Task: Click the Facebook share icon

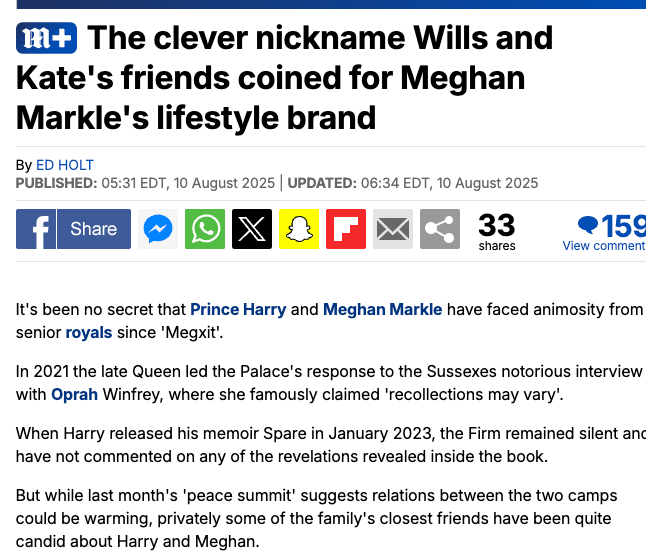Action: click(x=36, y=229)
